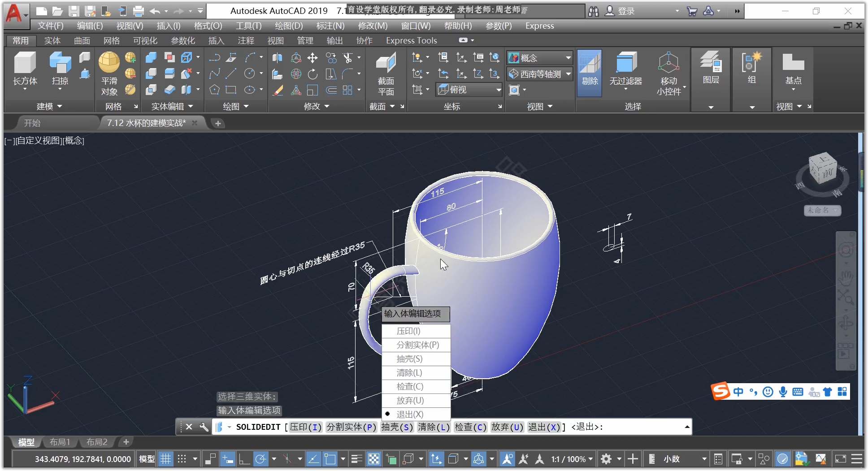Screen dimensions: 868x471
Task: Toggle clean screen icon in status bar
Action: tap(840, 459)
